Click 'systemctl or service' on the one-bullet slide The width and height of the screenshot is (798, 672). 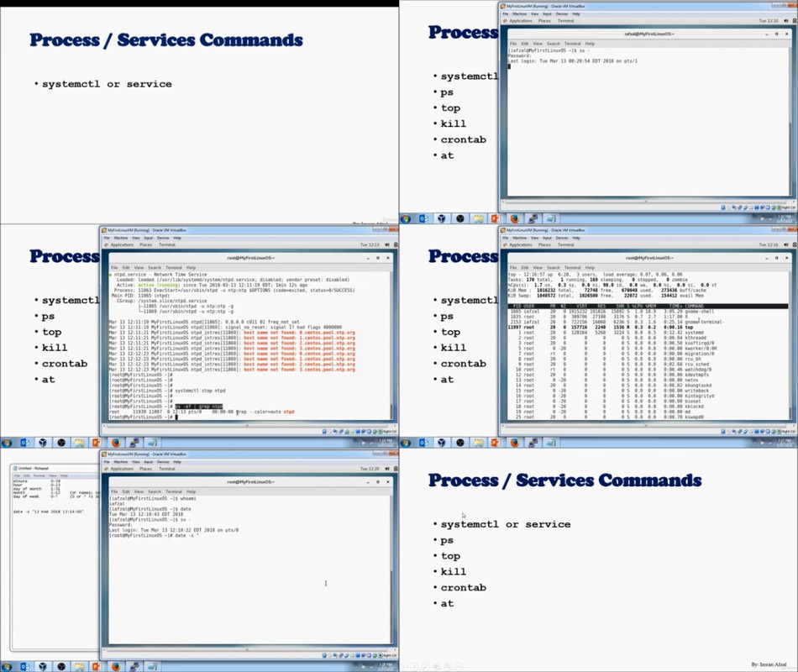pyautogui.click(x=107, y=84)
